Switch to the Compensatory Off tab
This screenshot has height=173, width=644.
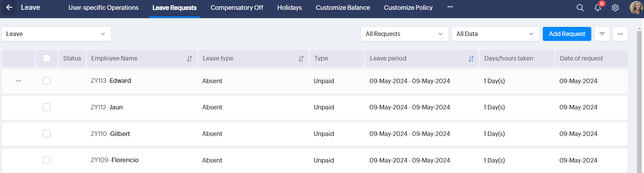point(237,8)
